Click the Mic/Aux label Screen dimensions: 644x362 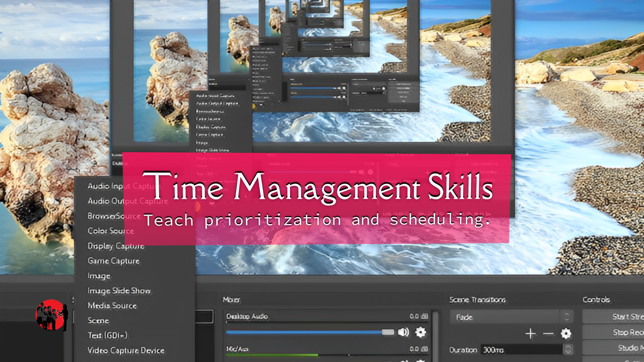click(237, 349)
